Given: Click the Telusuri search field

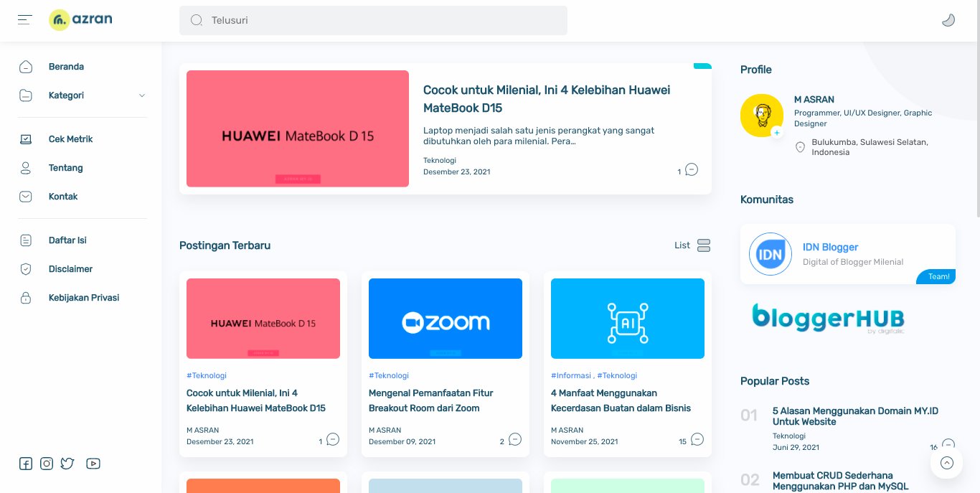Looking at the screenshot, I should tap(373, 20).
